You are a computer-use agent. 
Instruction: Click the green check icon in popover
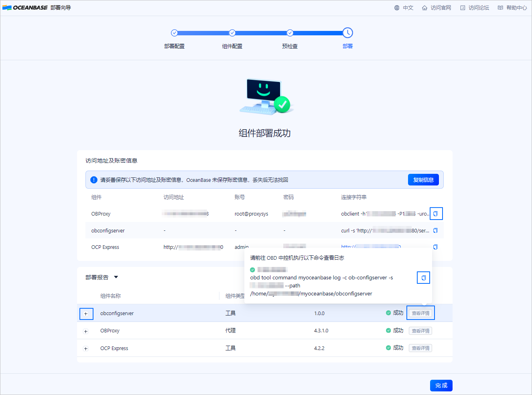252,270
